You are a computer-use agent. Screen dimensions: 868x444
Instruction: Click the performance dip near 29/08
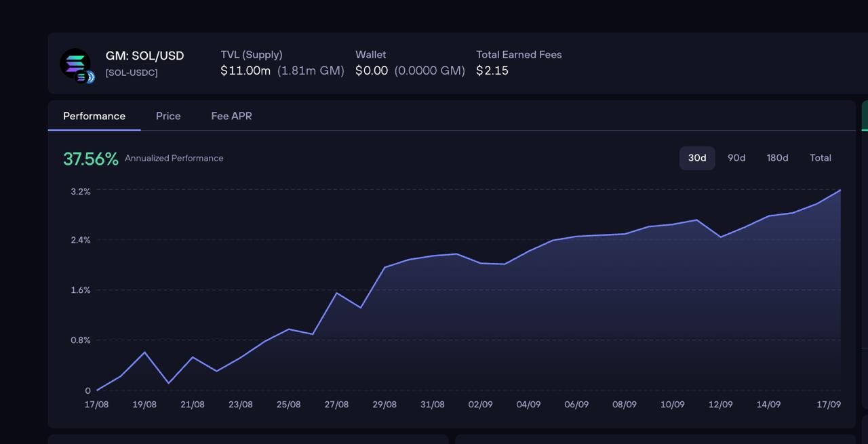360,307
